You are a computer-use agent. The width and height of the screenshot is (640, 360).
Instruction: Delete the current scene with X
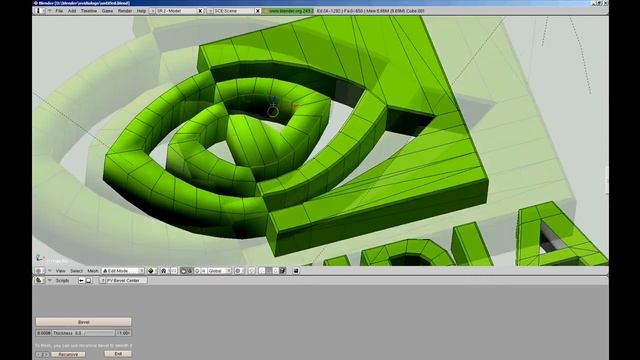point(258,11)
